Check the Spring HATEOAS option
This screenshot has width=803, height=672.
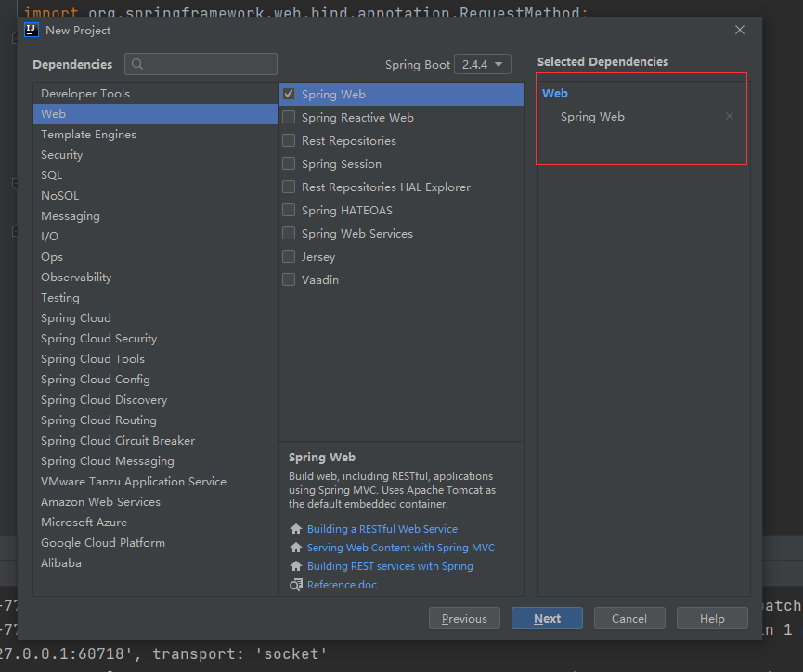pos(289,210)
